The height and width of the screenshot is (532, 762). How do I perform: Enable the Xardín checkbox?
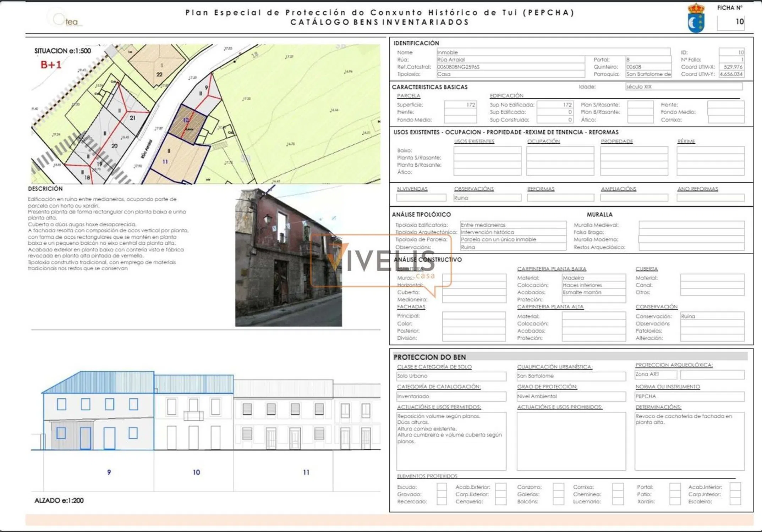(x=675, y=501)
